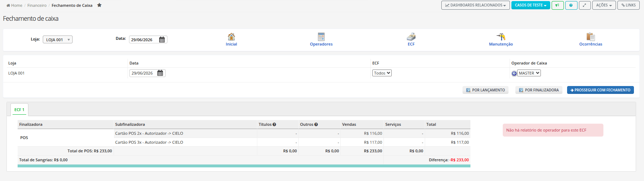Viewport: 644px width, 181px height.
Task: Open the calendar picker in top Data field
Action: pos(162,39)
